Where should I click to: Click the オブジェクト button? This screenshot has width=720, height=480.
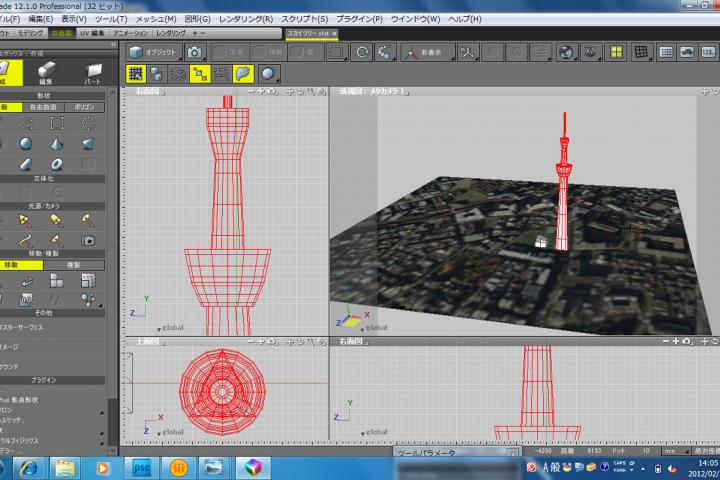(153, 52)
